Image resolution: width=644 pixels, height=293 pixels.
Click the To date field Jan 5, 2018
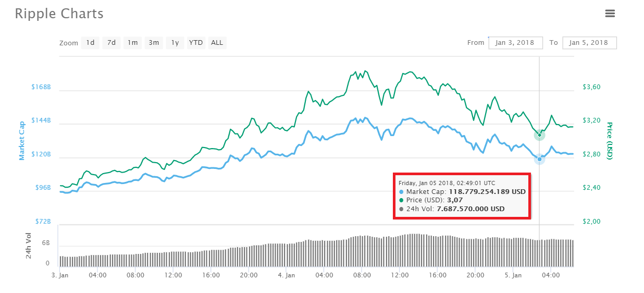coord(590,43)
